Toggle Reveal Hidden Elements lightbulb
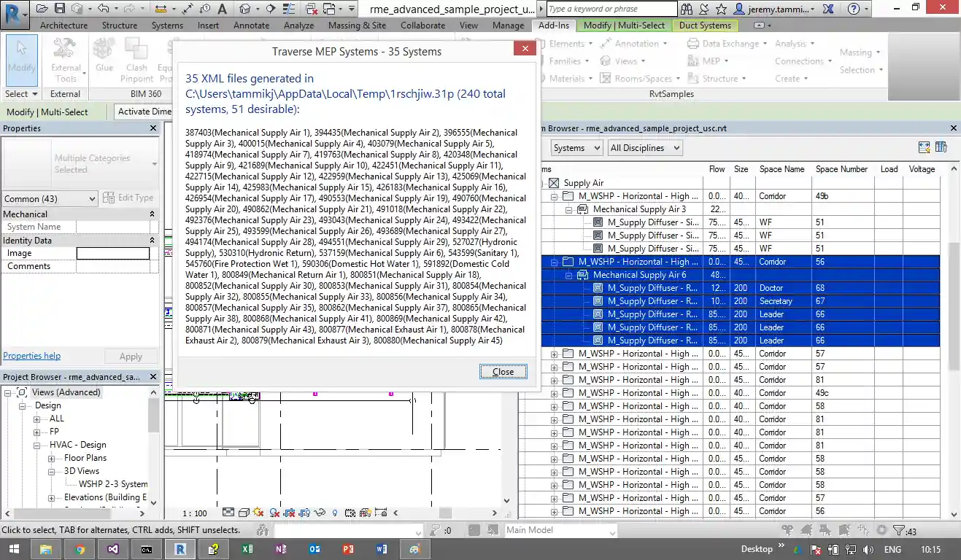Image resolution: width=961 pixels, height=560 pixels. (x=336, y=513)
